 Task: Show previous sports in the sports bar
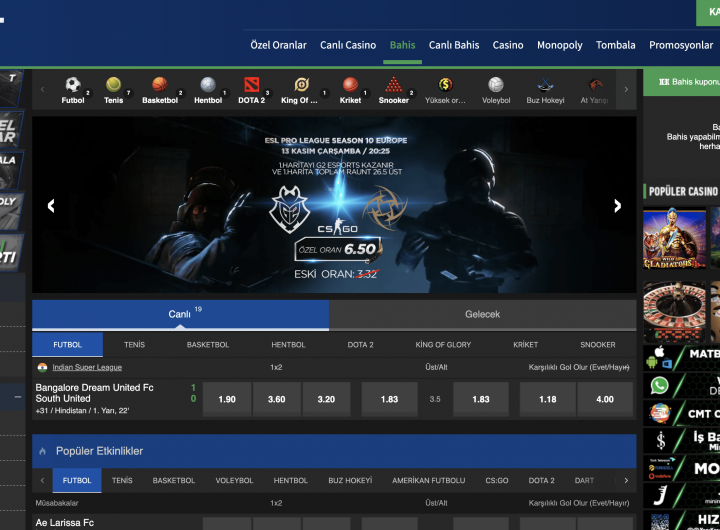42,89
